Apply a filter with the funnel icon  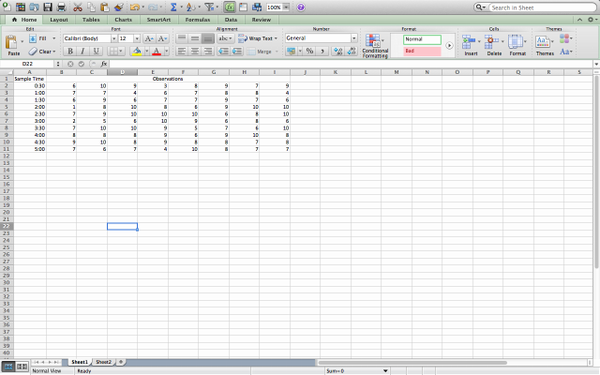(209, 7)
